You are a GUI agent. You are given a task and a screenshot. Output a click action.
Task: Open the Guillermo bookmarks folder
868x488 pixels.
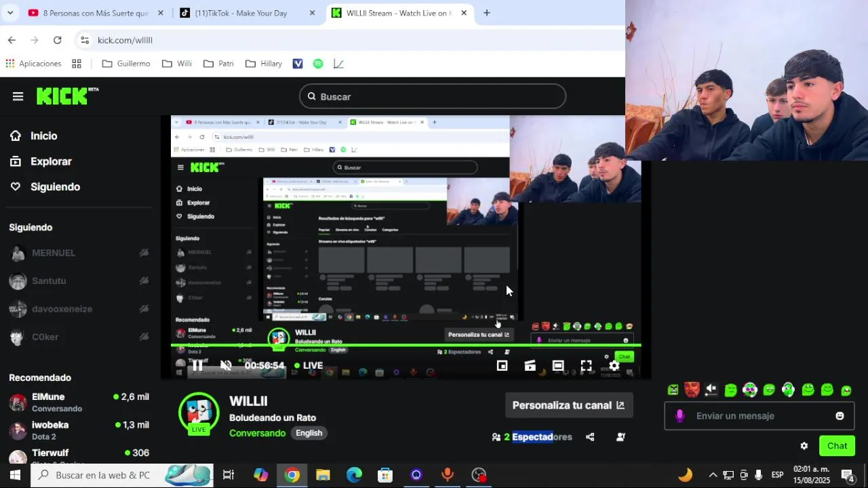click(x=126, y=64)
